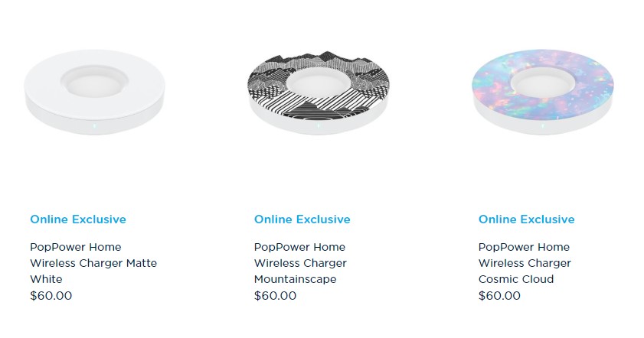Click the LED indicator on the Mountainscape charger
Screen dimensions: 644x338
point(318,126)
